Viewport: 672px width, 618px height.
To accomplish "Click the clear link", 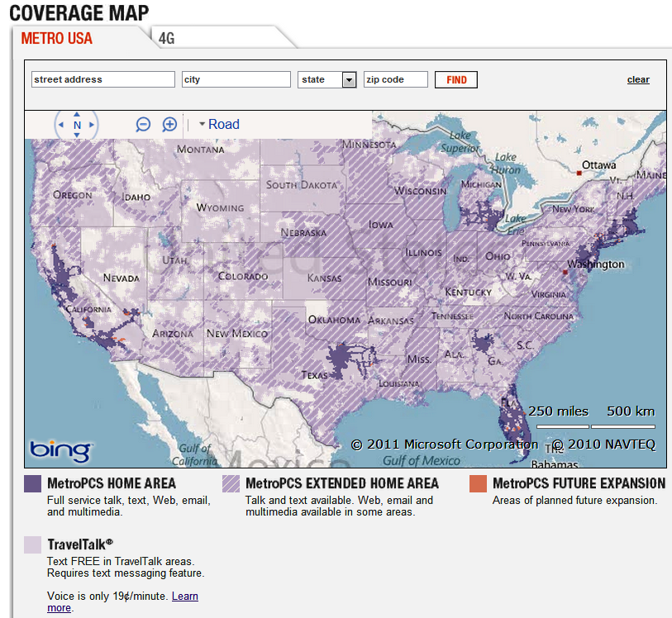I will point(638,79).
